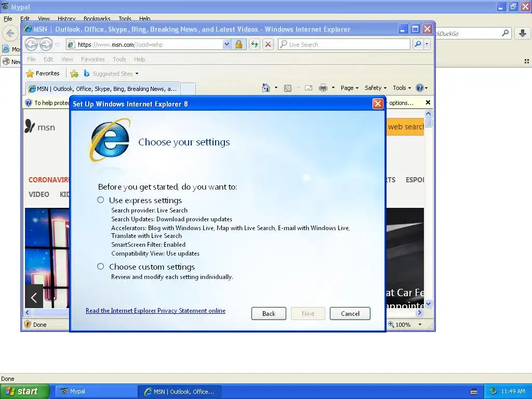Viewport: 532px width, 399px height.
Task: Click the IE Forward arrow button
Action: pyautogui.click(x=46, y=44)
